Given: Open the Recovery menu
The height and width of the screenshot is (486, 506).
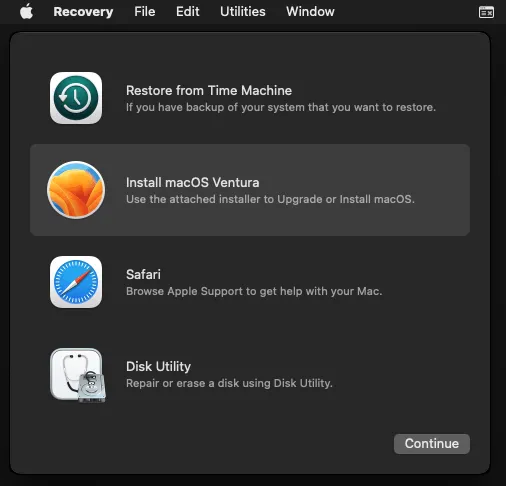Looking at the screenshot, I should coord(83,12).
